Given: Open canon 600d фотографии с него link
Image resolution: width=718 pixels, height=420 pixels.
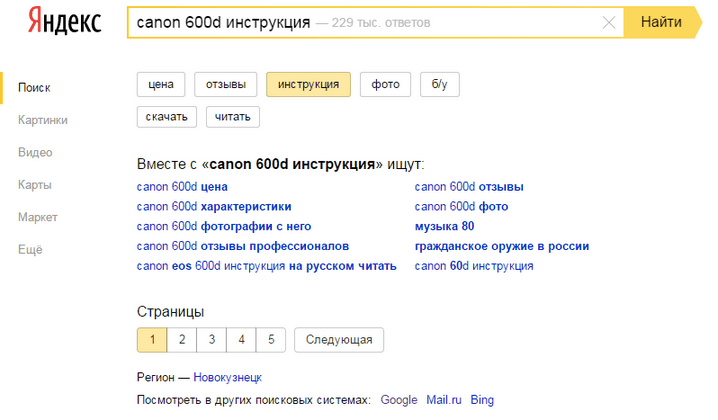Looking at the screenshot, I should (x=224, y=226).
